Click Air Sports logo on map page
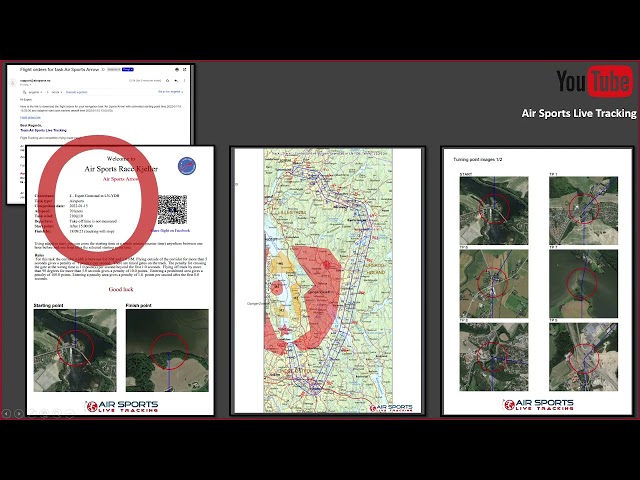 point(391,408)
